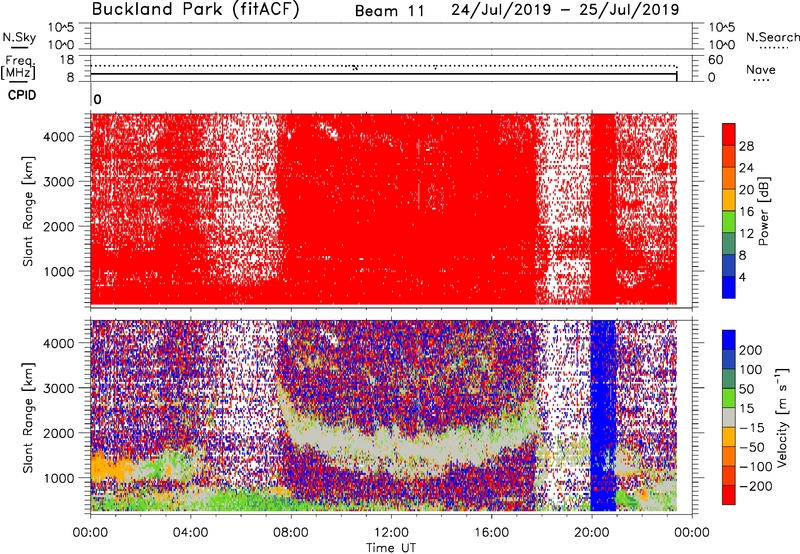Click the '-50' label on Velocity colorbar
Viewport: 800px width, 554px height.
tap(752, 447)
